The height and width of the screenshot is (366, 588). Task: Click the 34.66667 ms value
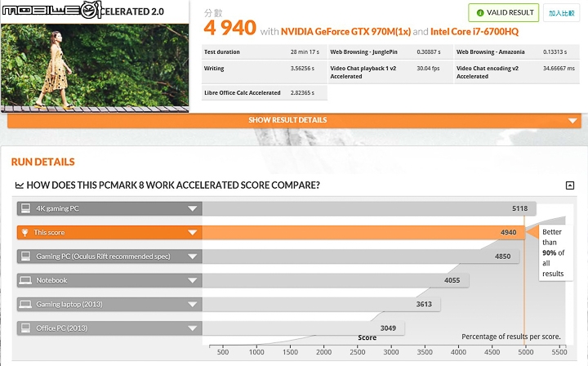click(559, 69)
